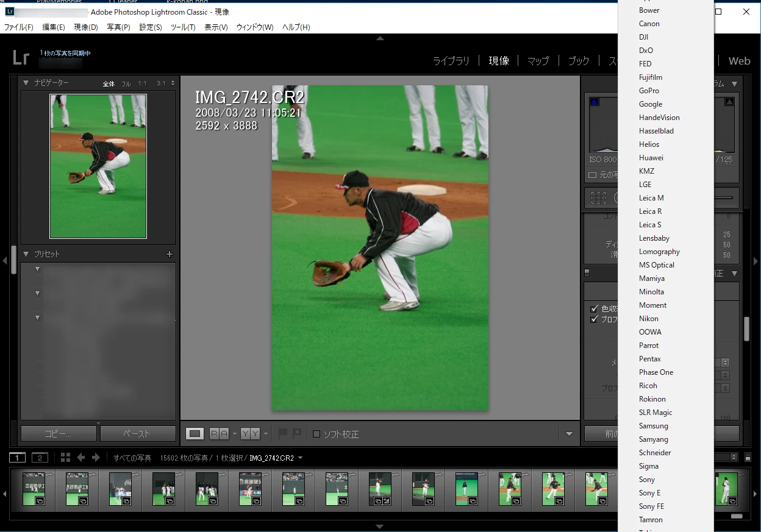Set navigator zoom to フル
The image size is (761, 532).
(126, 83)
